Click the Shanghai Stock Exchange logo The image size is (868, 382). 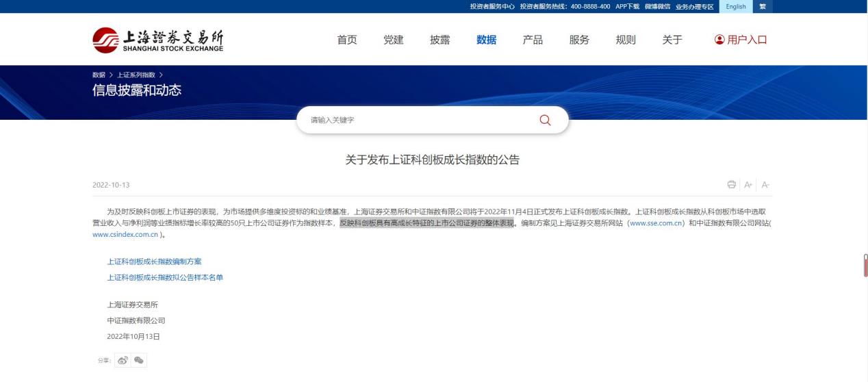(158, 40)
